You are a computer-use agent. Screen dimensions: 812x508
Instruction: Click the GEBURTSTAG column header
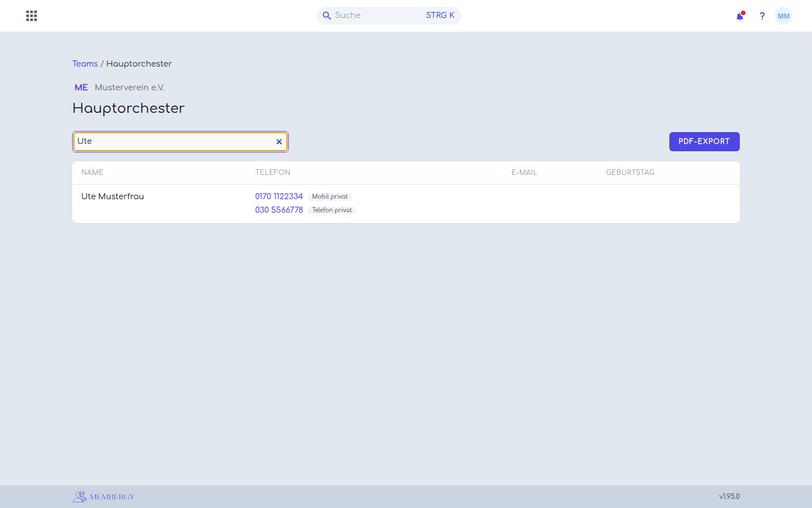click(630, 173)
